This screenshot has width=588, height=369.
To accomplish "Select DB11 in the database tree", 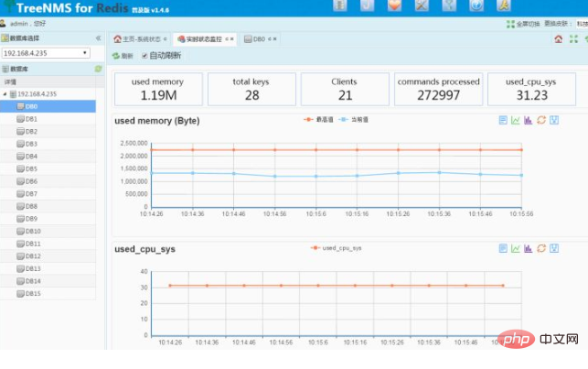I will tap(48, 244).
